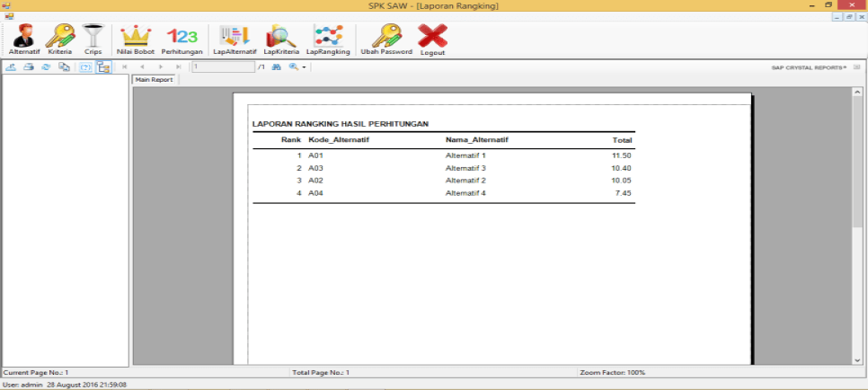Click the vertical scrollbar down arrow
This screenshot has width=868, height=390.
[x=858, y=360]
